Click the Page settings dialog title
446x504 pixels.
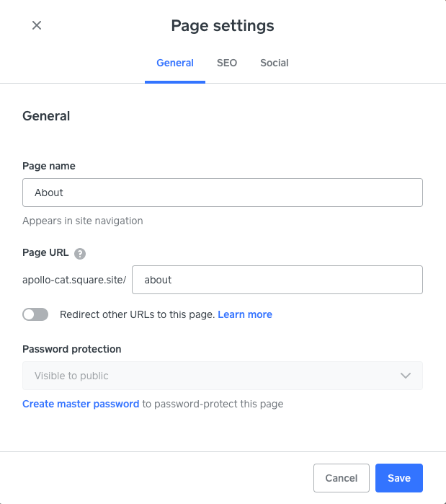pyautogui.click(x=223, y=26)
